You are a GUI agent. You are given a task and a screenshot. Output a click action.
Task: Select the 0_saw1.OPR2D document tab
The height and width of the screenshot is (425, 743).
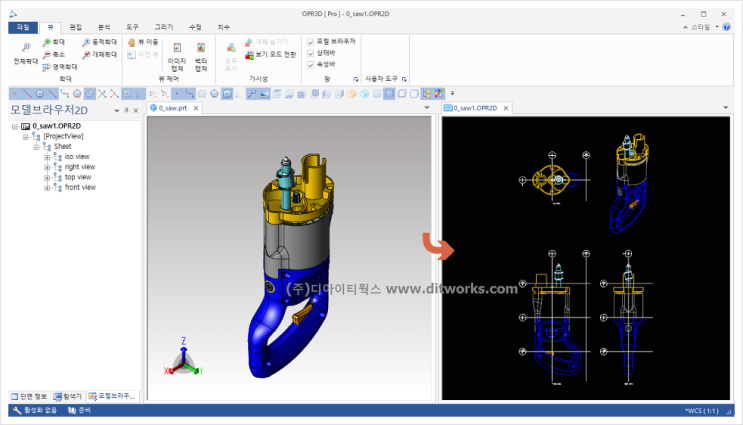475,108
